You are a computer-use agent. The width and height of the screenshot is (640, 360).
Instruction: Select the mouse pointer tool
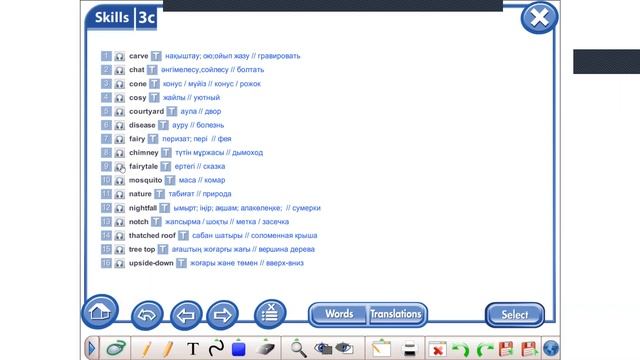tap(116, 349)
